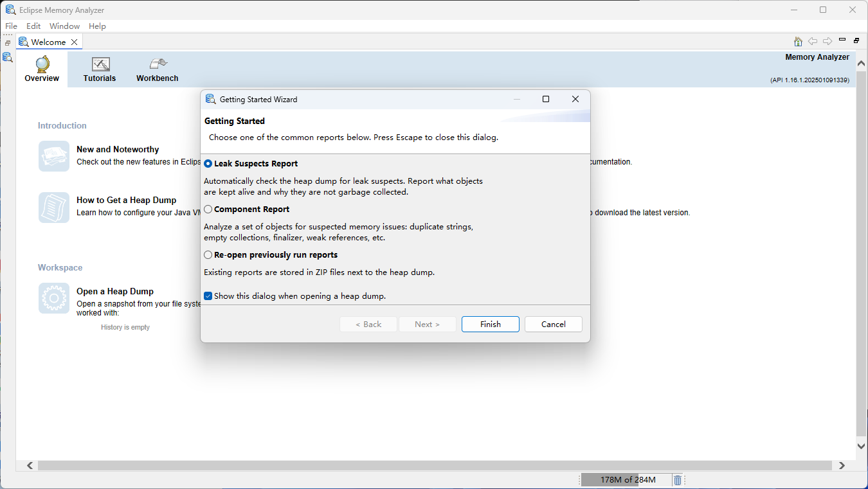868x489 pixels.
Task: Click the New and Noteworthy icon
Action: 54,156
